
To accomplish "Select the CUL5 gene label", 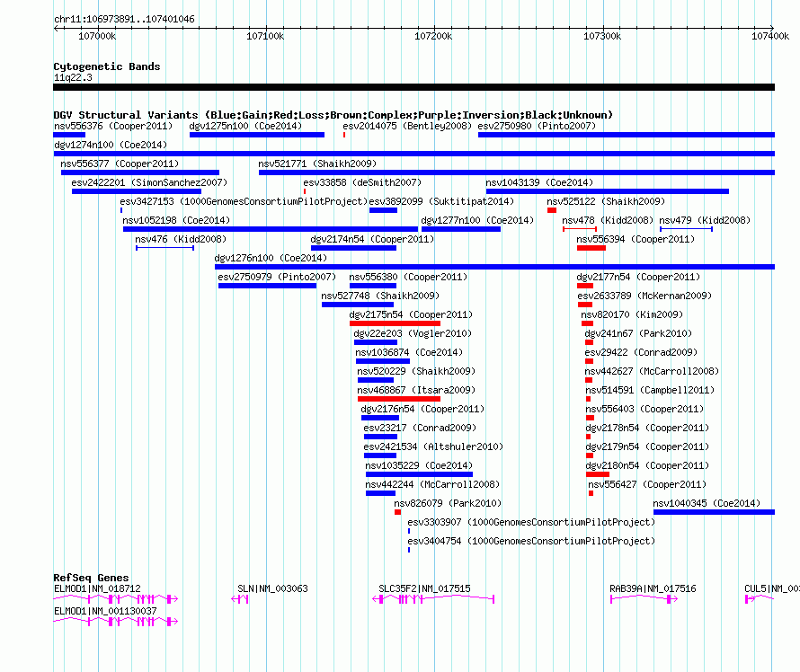I will point(772,588).
